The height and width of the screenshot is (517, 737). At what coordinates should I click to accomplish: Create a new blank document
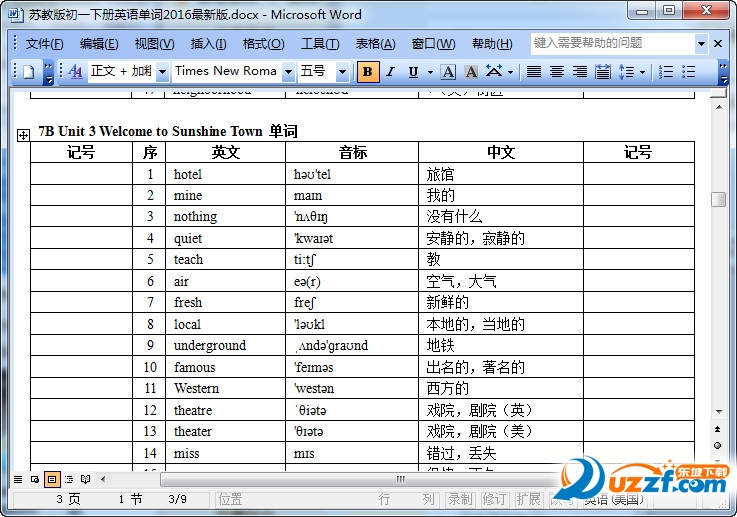[29, 72]
